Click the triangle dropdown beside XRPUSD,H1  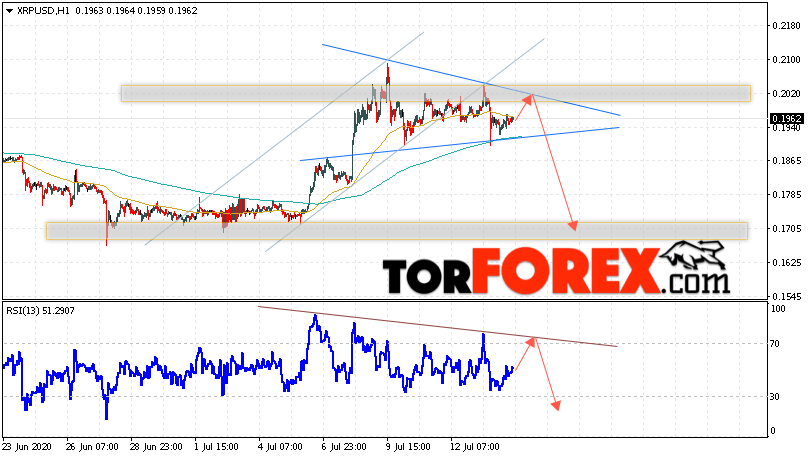9,11
